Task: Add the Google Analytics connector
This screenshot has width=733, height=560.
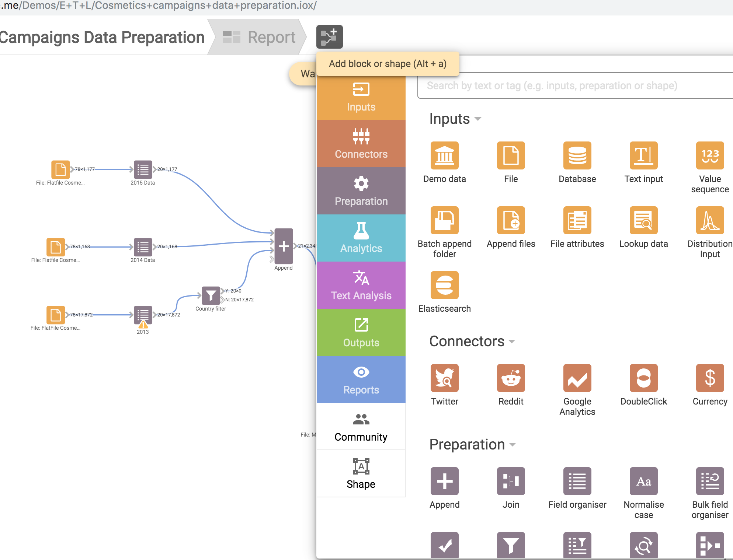Action: pyautogui.click(x=577, y=379)
